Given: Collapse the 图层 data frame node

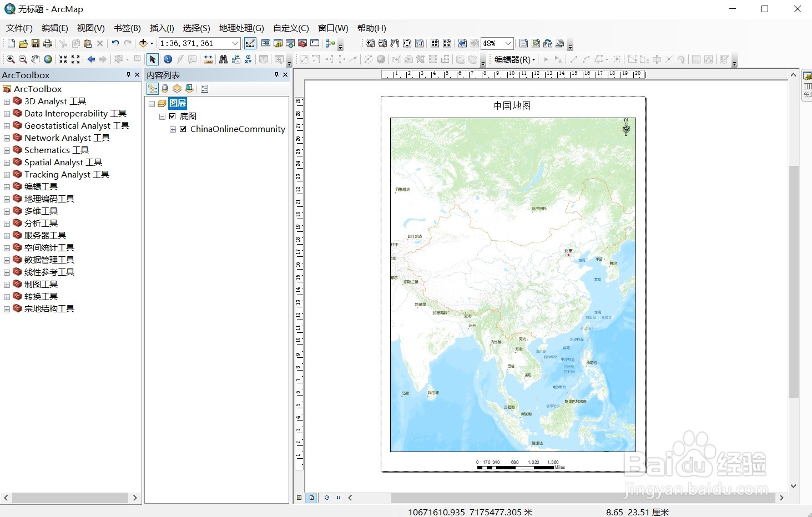Looking at the screenshot, I should point(152,104).
